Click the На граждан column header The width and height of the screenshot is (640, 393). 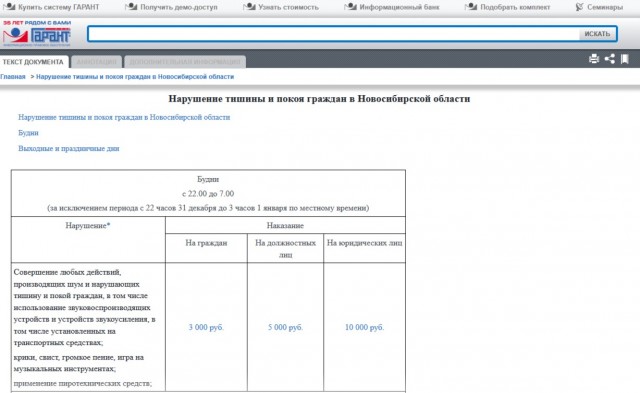206,243
